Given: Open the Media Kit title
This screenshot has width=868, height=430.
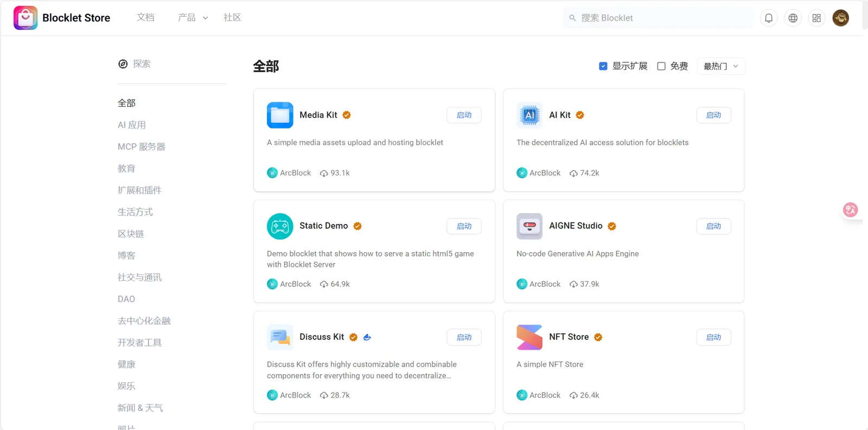Looking at the screenshot, I should 318,115.
